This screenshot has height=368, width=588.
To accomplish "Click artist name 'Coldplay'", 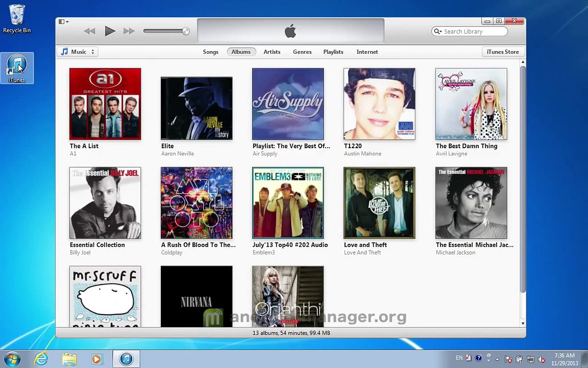I will 171,252.
